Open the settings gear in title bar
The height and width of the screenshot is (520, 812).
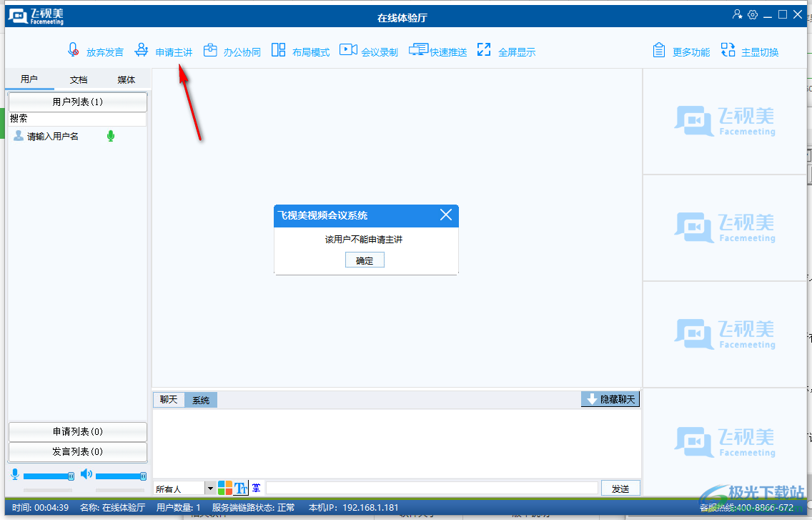(x=753, y=15)
